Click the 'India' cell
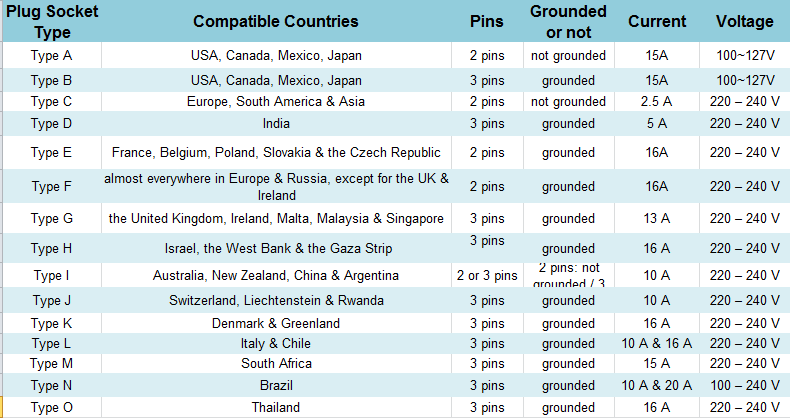The image size is (790, 418). tap(276, 123)
